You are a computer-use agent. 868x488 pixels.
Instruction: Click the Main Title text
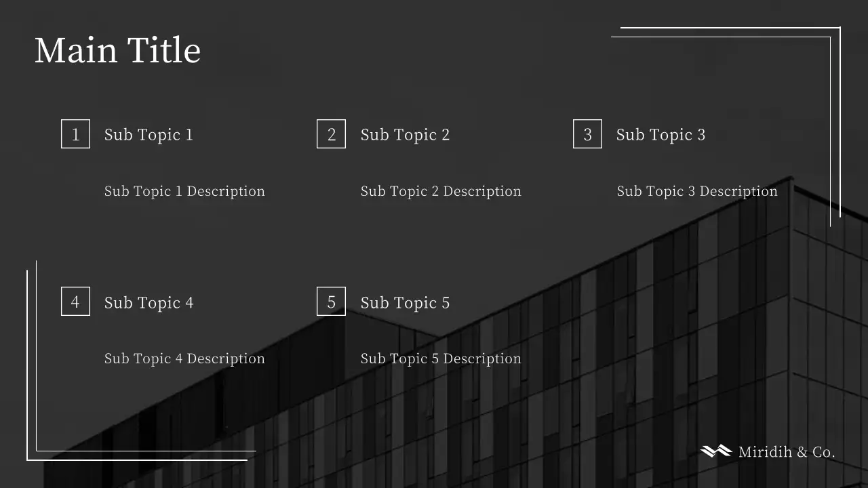click(117, 51)
